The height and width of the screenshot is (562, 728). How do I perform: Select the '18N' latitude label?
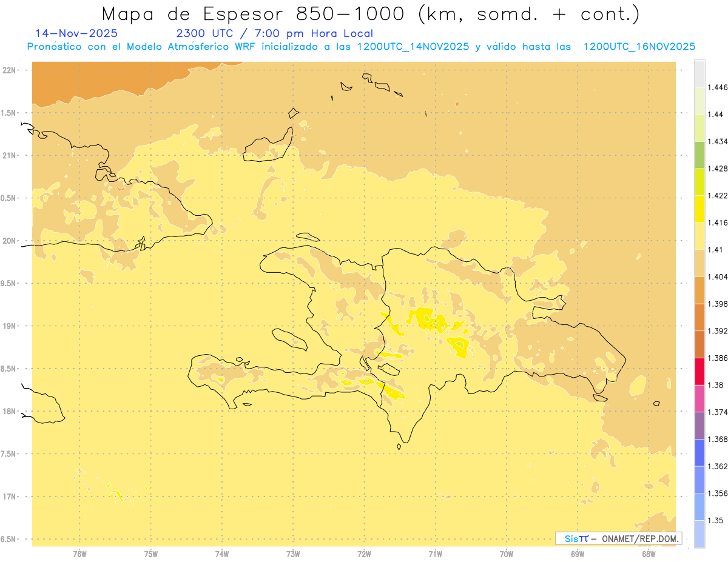pos(10,412)
